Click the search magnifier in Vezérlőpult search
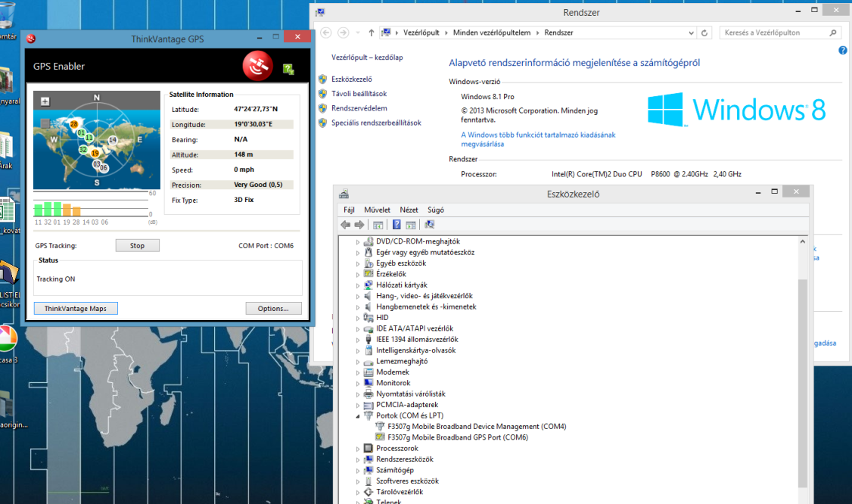This screenshot has height=504, width=852. coord(832,33)
